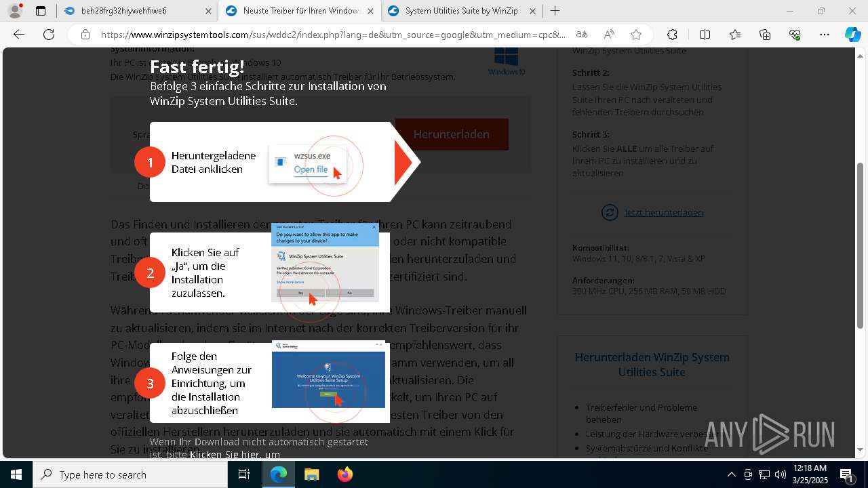Show hidden system tray icons chevron

[731, 474]
